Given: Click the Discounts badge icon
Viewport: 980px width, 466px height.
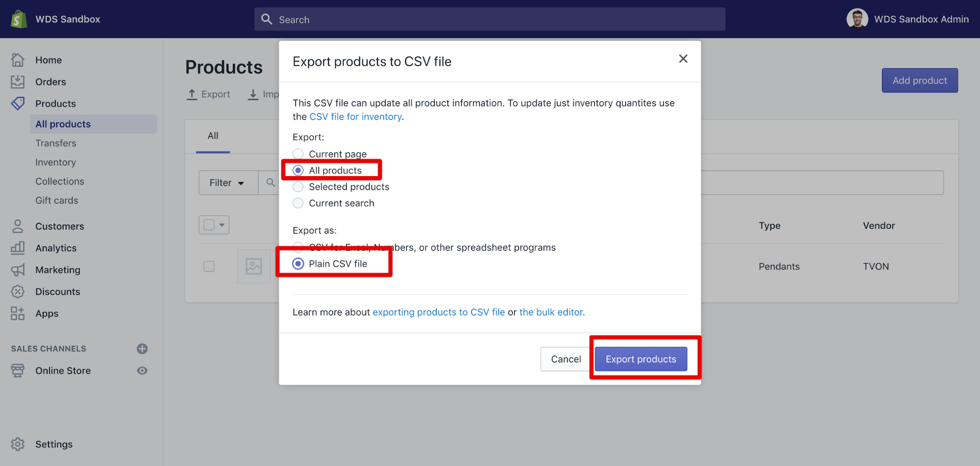Looking at the screenshot, I should [x=18, y=292].
